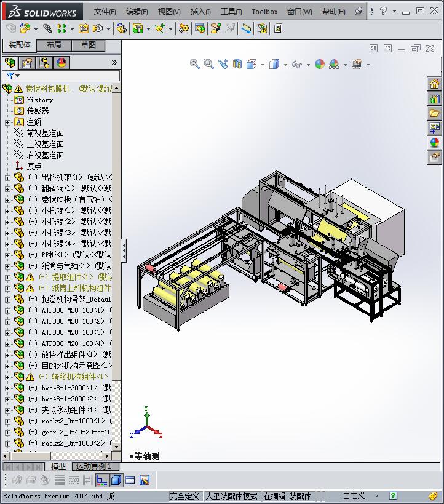
Task: Expand the 夹取移动组件<1> component node
Action: click(8, 410)
